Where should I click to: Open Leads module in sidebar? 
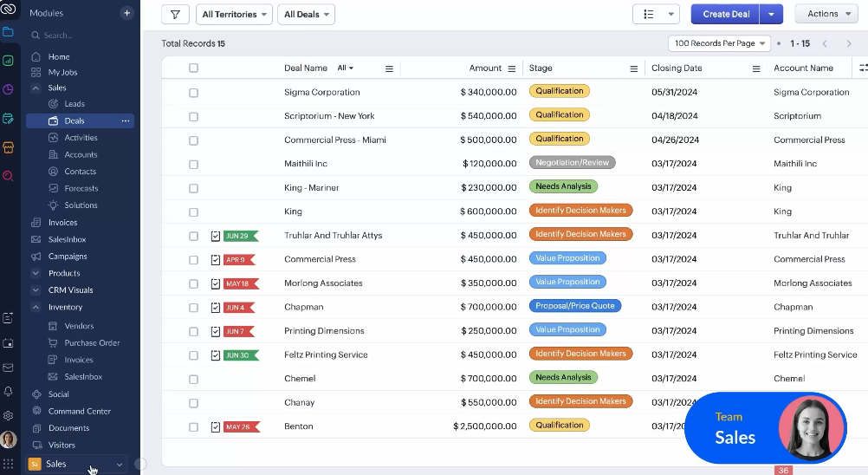[x=74, y=104]
